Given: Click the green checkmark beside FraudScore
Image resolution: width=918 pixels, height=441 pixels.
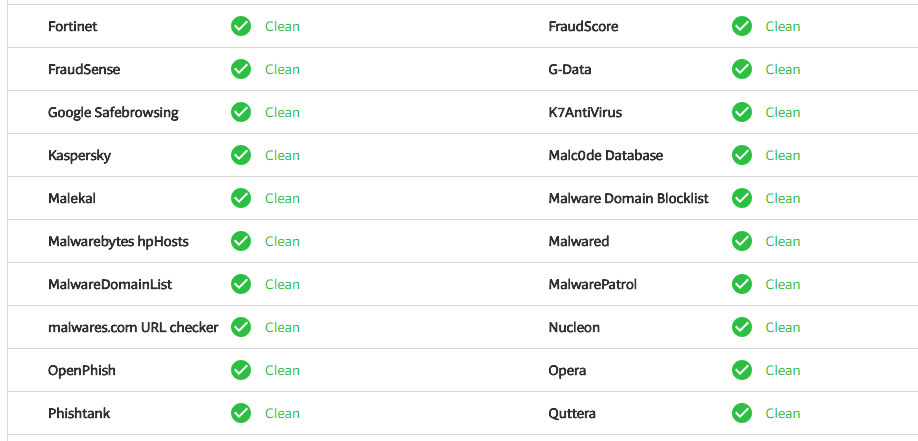Looking at the screenshot, I should point(742,26).
